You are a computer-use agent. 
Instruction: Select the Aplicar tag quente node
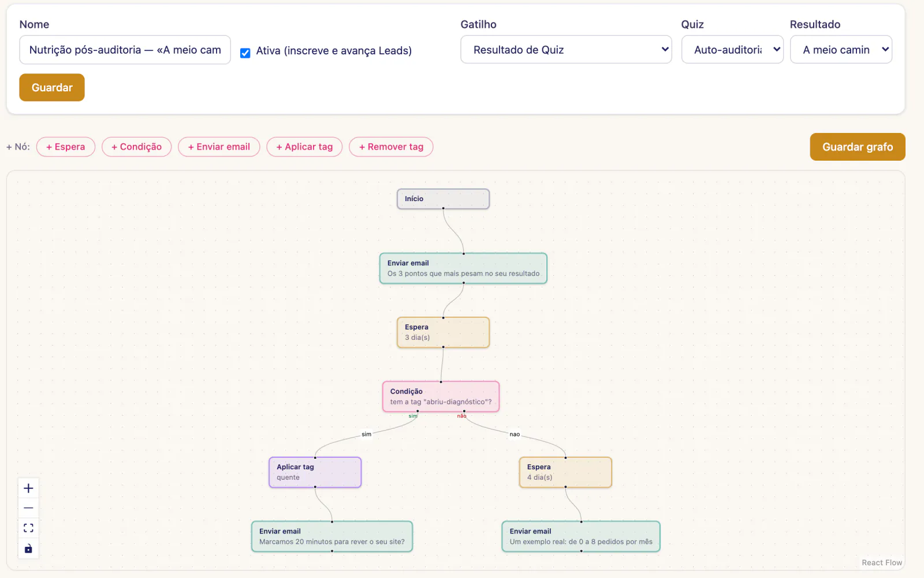[x=315, y=472]
